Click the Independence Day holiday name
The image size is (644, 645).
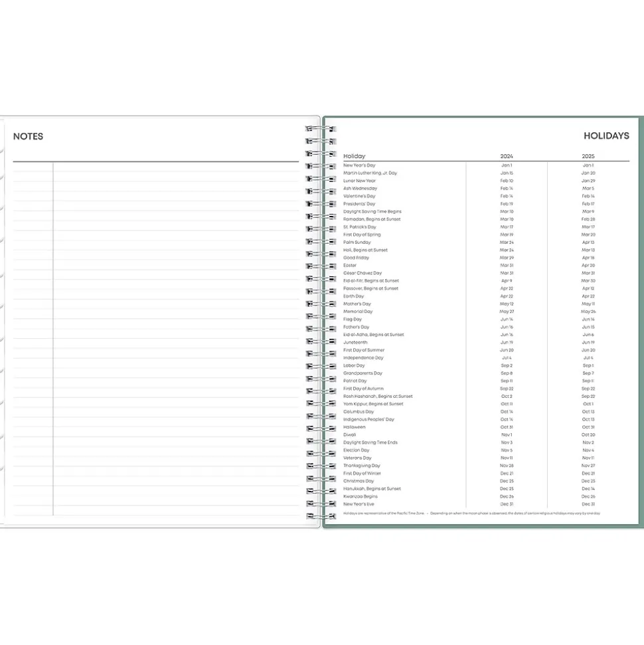tap(363, 357)
